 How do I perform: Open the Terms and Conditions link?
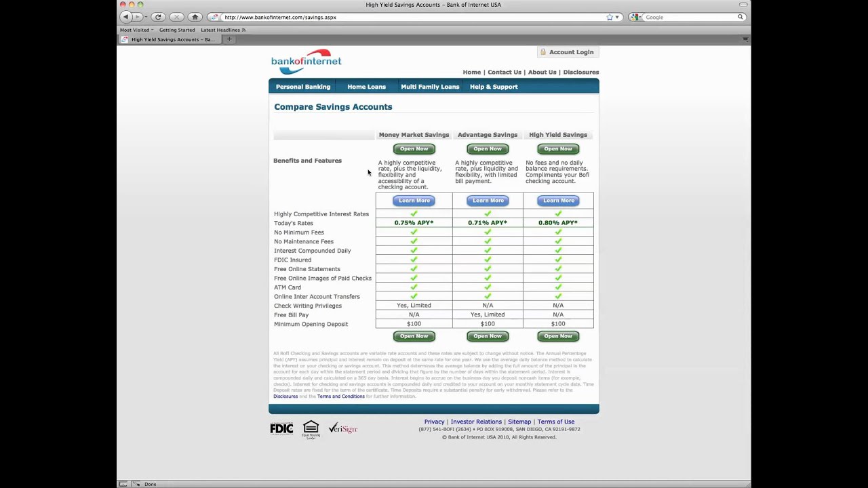[341, 396]
